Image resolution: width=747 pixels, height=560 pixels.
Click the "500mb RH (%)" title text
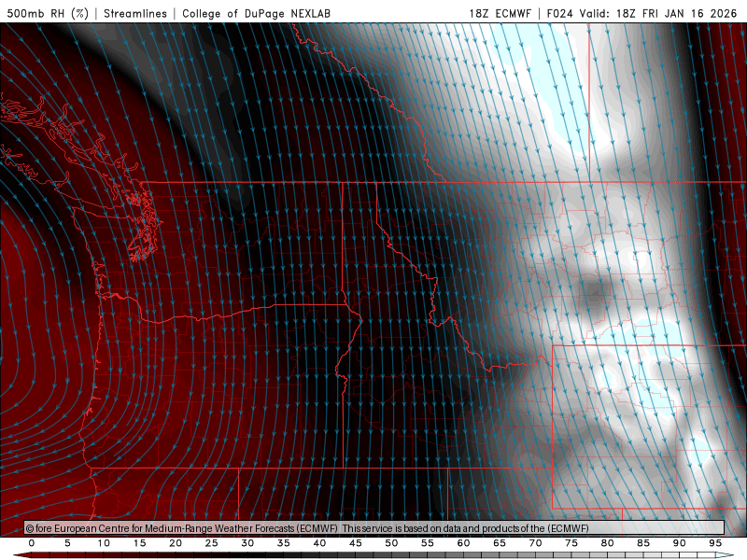click(48, 13)
